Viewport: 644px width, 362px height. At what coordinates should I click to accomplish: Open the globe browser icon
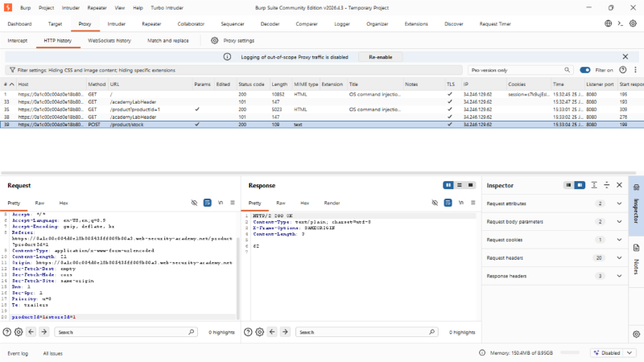pos(609,23)
